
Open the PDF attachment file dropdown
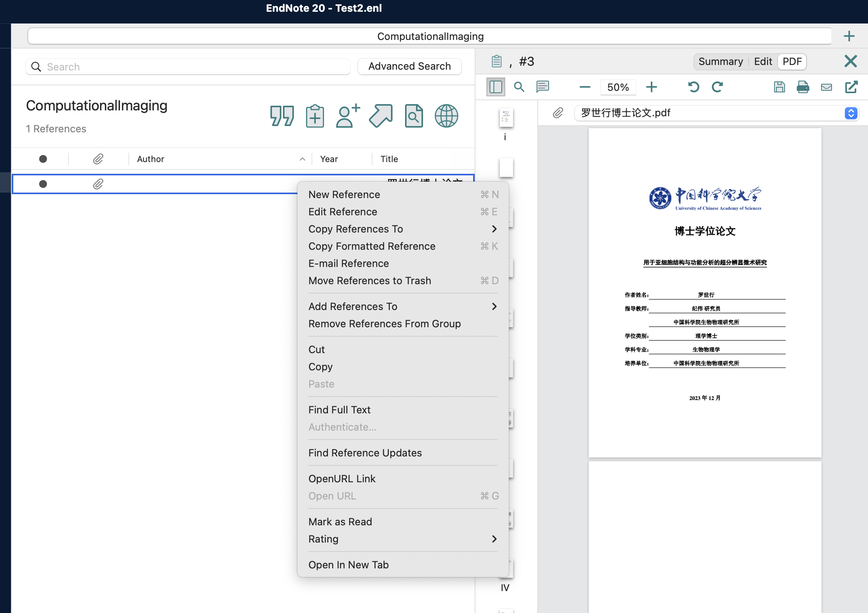851,113
